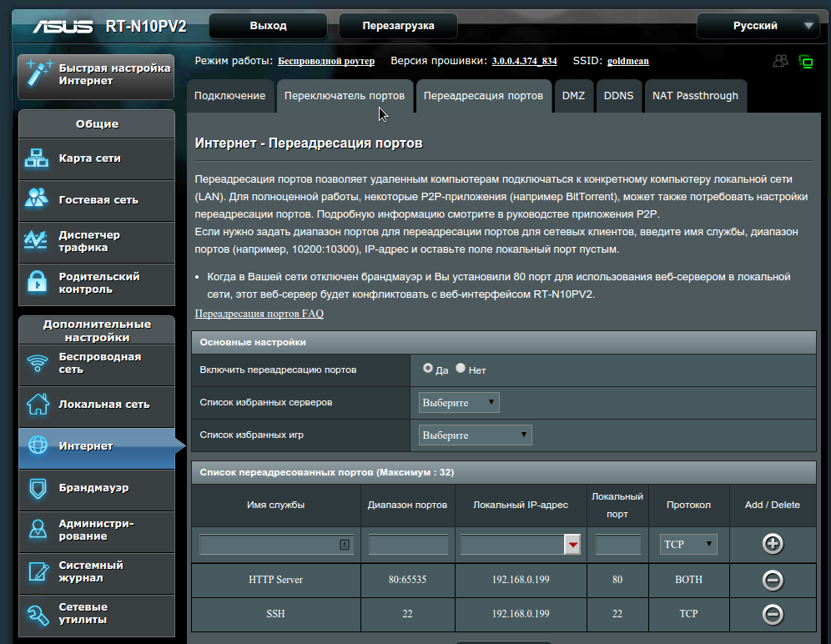Click the plus icon to add rule
The image size is (831, 644).
(773, 544)
